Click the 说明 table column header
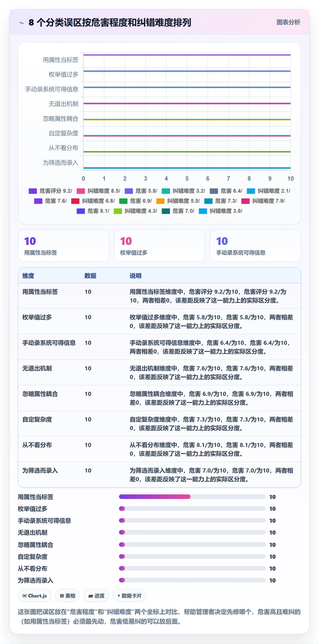The height and width of the screenshot is (644, 319). [135, 276]
